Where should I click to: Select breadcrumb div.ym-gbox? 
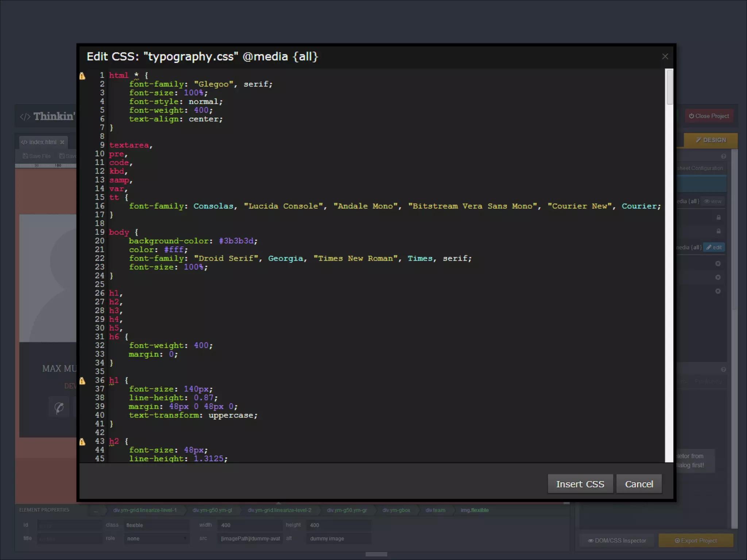[x=396, y=510]
